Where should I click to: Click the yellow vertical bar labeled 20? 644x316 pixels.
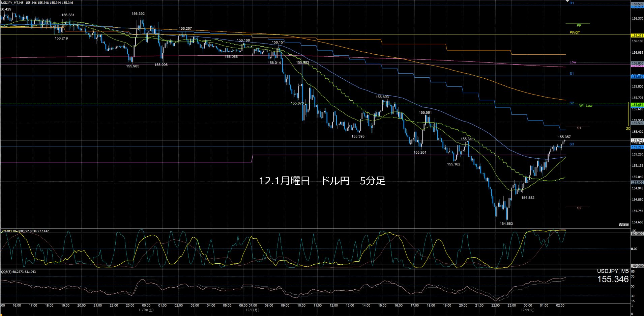point(628,115)
